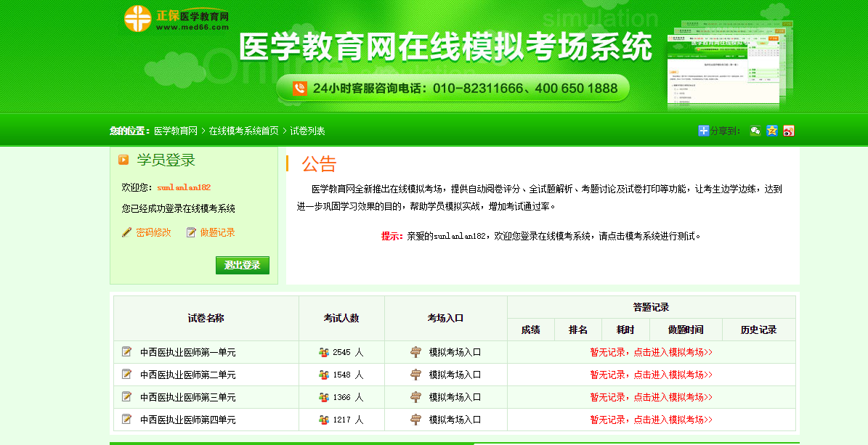Go to 医学教育网 in breadcrumb
The image size is (868, 445).
tap(176, 131)
